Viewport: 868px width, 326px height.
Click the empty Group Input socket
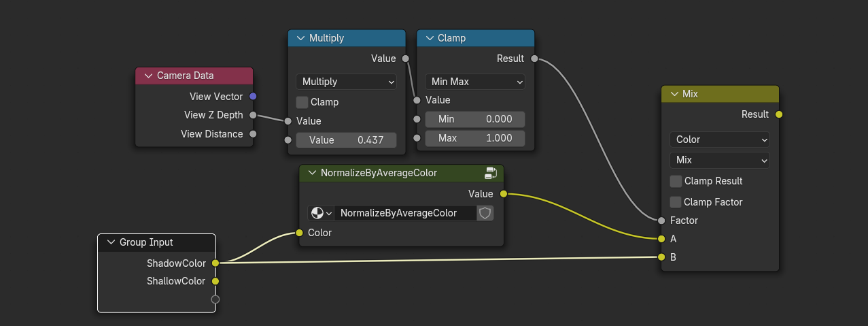[x=215, y=299]
